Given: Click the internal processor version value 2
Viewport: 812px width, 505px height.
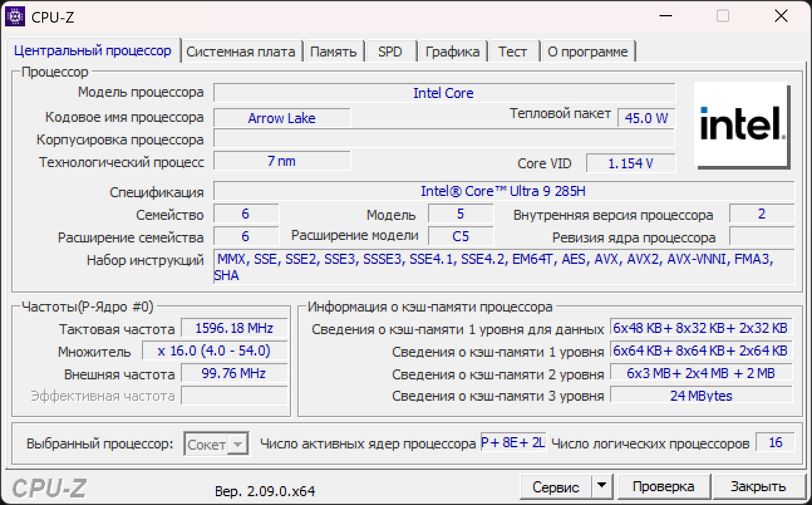Looking at the screenshot, I should (762, 214).
